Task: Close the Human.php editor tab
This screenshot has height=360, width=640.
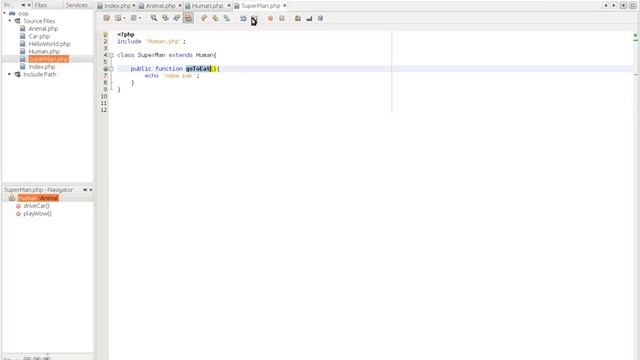Action: pos(229,5)
